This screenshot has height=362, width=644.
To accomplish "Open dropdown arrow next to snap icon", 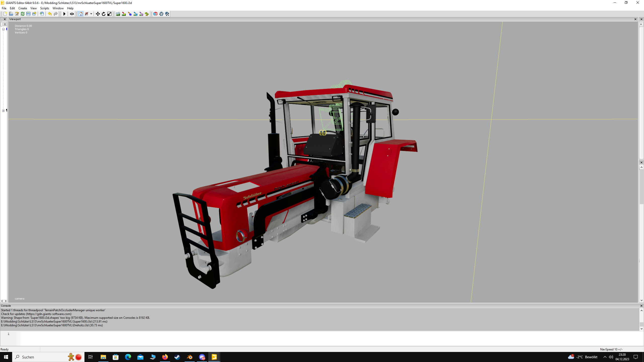I will (91, 14).
